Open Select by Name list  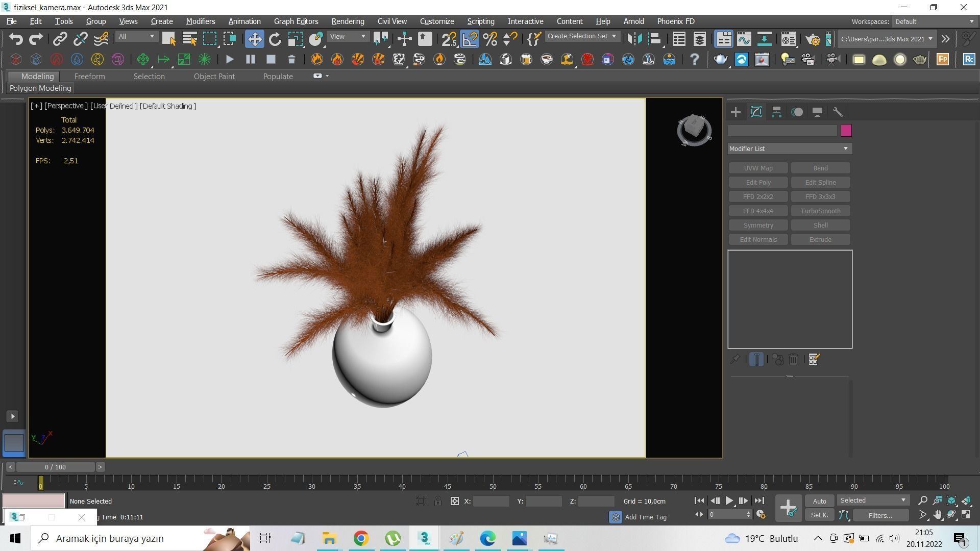tap(189, 39)
